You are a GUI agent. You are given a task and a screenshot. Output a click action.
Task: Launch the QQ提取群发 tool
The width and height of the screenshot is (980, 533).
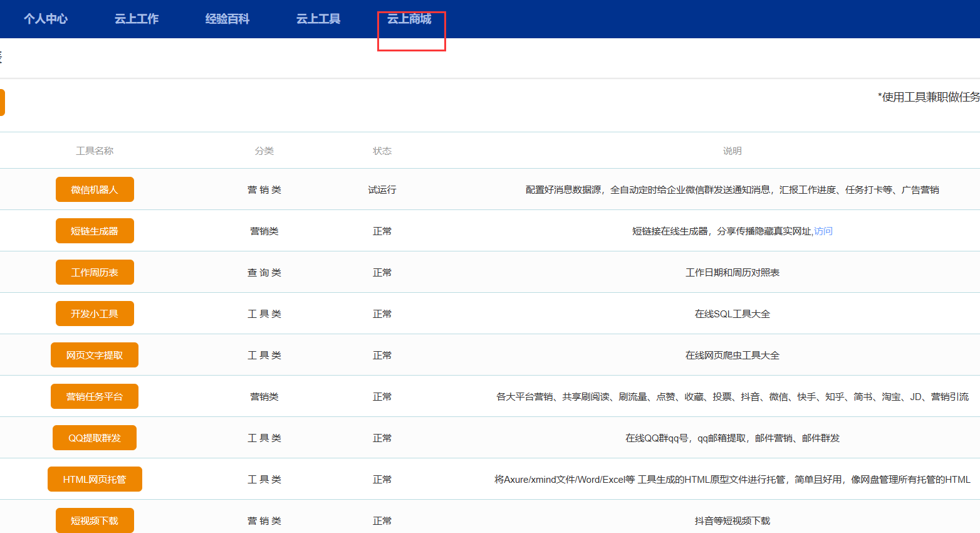pyautogui.click(x=95, y=437)
